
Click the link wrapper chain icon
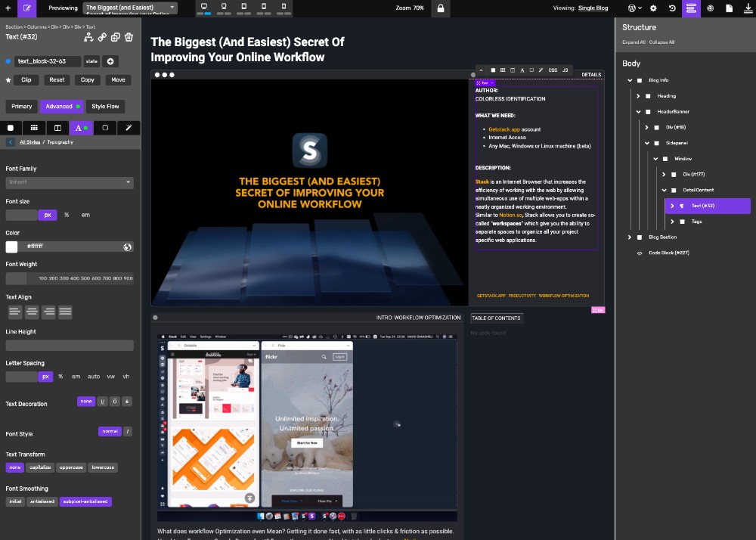[102, 37]
